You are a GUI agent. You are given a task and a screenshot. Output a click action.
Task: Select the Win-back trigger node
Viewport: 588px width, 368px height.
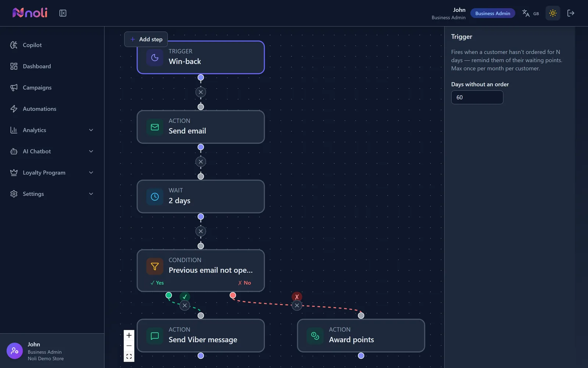click(201, 57)
